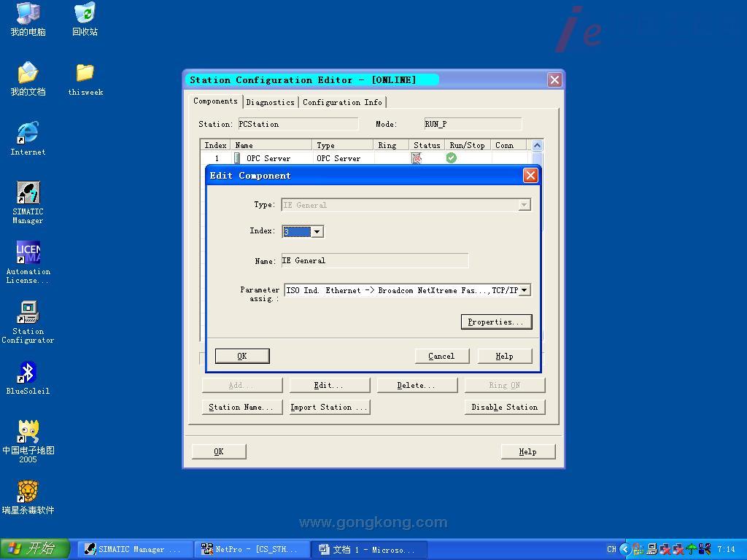Screen dimensions: 747x560
Task: Click the Station name field showing PCStation
Action: 298,124
